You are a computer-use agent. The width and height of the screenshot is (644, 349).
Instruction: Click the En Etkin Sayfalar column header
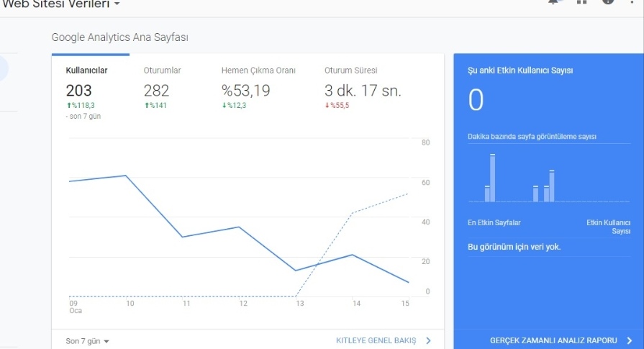494,222
